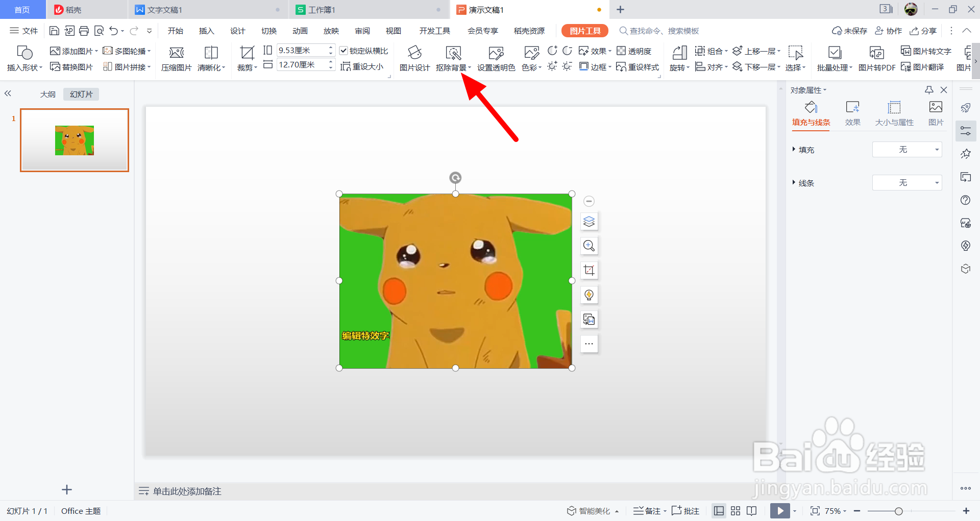Click 智能美化 smart beautify in status bar
Viewport: 980px width, 521px height.
[592, 511]
